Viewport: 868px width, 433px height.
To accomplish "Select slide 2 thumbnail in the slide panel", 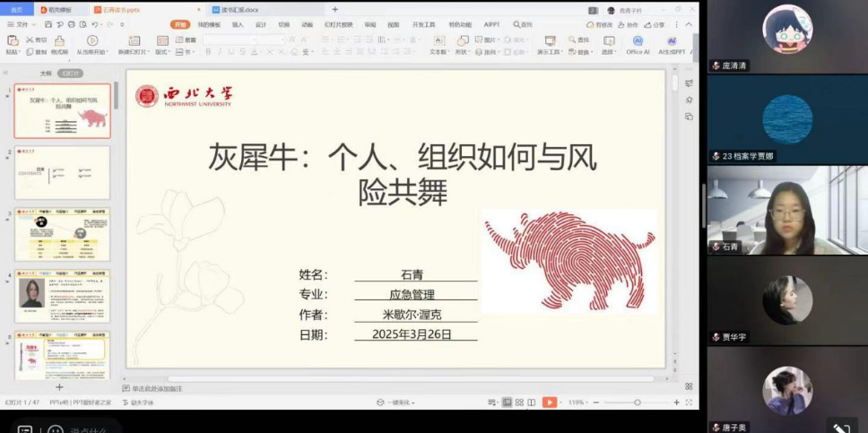I will [62, 173].
